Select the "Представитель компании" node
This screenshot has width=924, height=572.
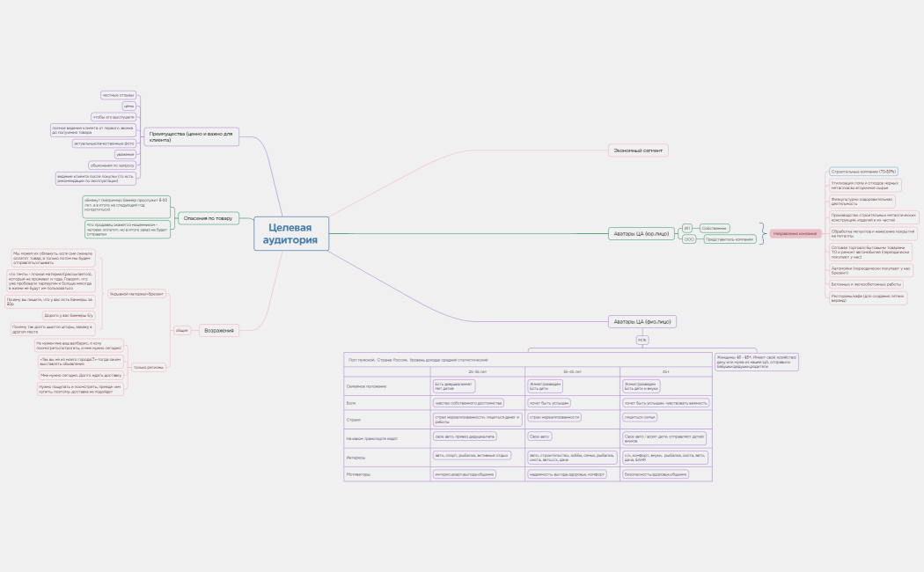pos(730,239)
